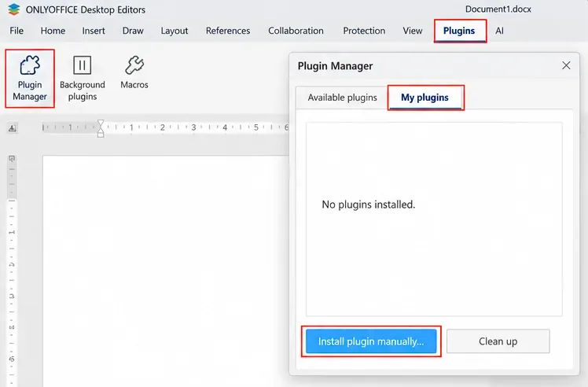Show the Available plugins tab
The image size is (588, 387).
(342, 98)
